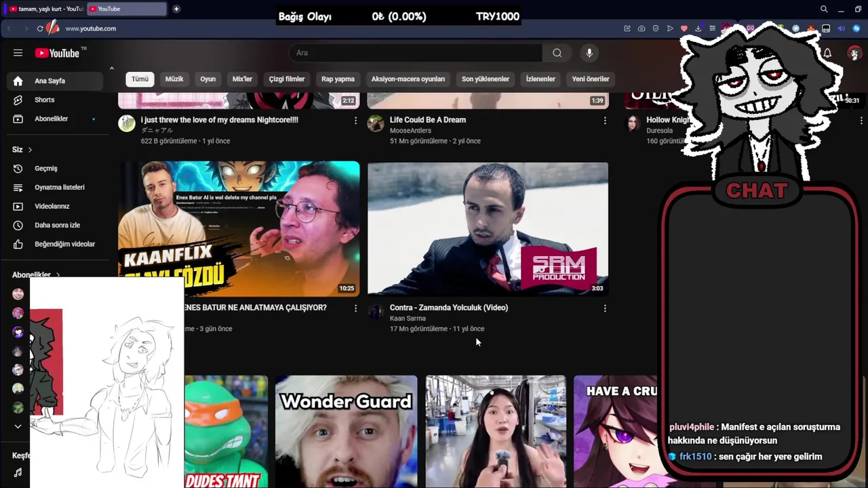This screenshot has height=488, width=868.
Task: Click the YouTube Ara search field
Action: point(416,53)
